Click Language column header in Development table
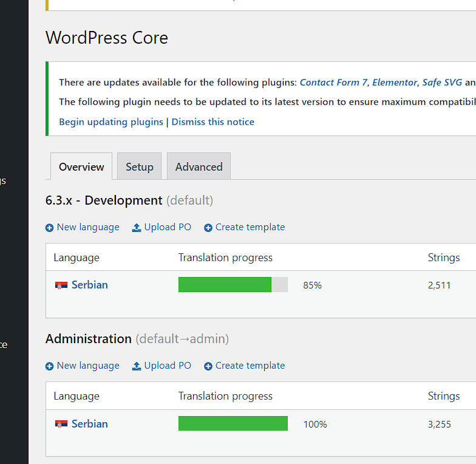 tap(76, 258)
